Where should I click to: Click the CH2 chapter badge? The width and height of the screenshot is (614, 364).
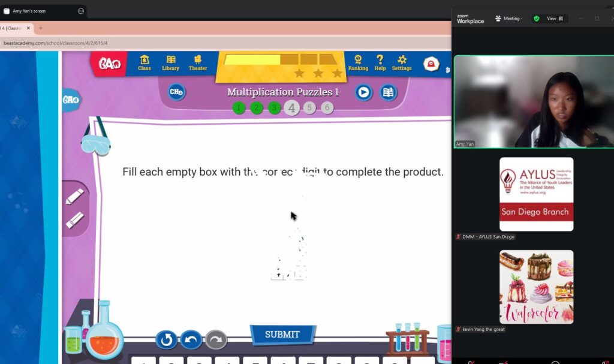[176, 92]
